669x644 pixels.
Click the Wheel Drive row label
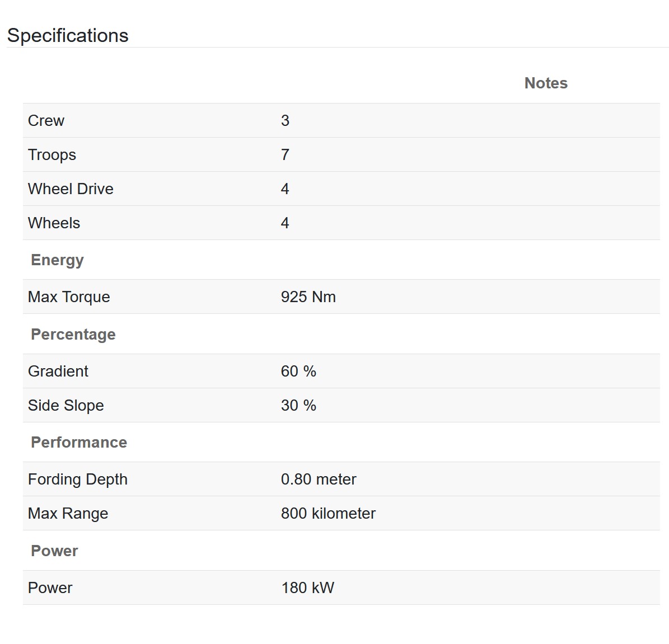(71, 189)
